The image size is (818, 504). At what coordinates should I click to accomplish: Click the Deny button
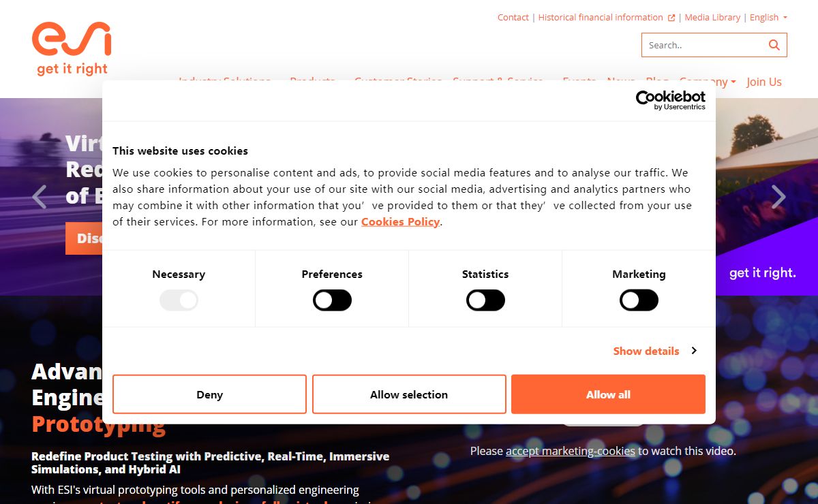(x=209, y=394)
